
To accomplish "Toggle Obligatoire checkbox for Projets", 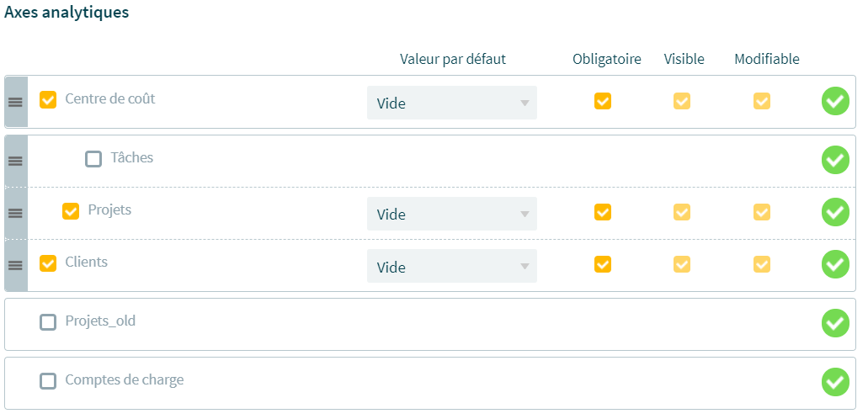I will tap(603, 212).
